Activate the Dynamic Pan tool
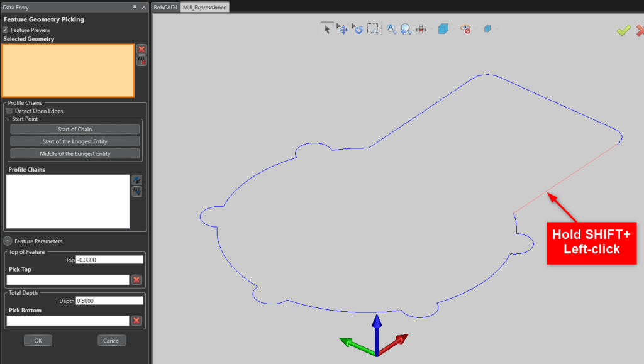This screenshot has height=364, width=644. 342,28
